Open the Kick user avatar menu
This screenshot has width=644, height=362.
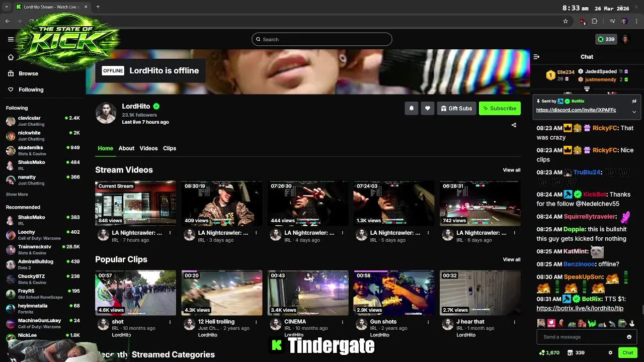(625, 39)
